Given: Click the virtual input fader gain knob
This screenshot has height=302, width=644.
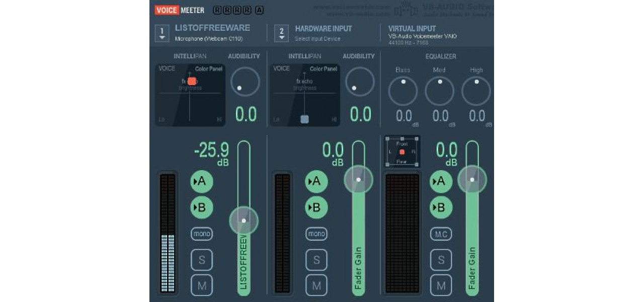Looking at the screenshot, I should click(x=472, y=179).
